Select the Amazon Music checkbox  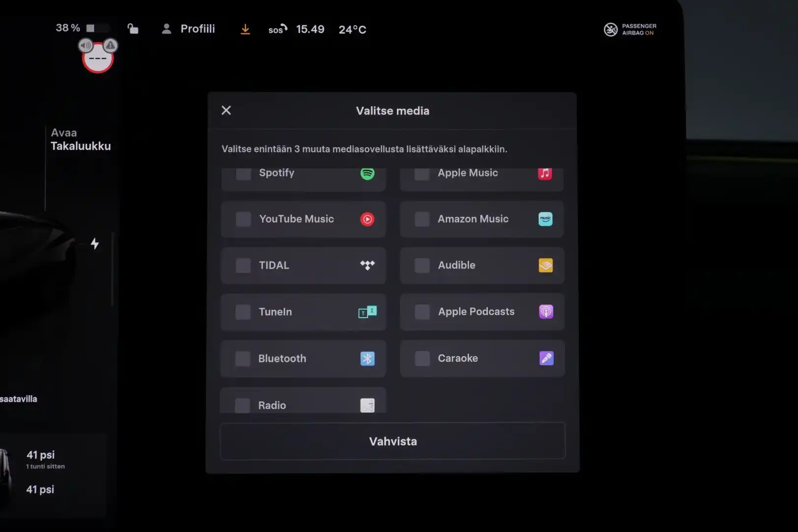point(422,219)
